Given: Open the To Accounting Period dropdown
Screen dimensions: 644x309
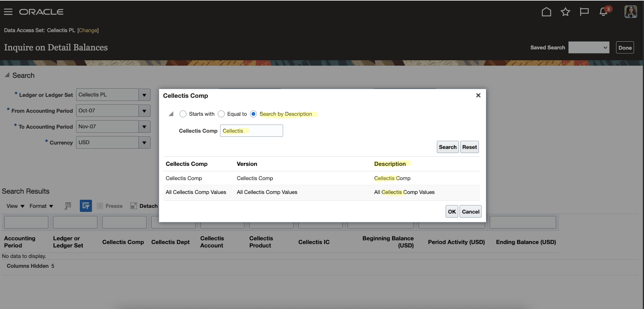Looking at the screenshot, I should 144,127.
